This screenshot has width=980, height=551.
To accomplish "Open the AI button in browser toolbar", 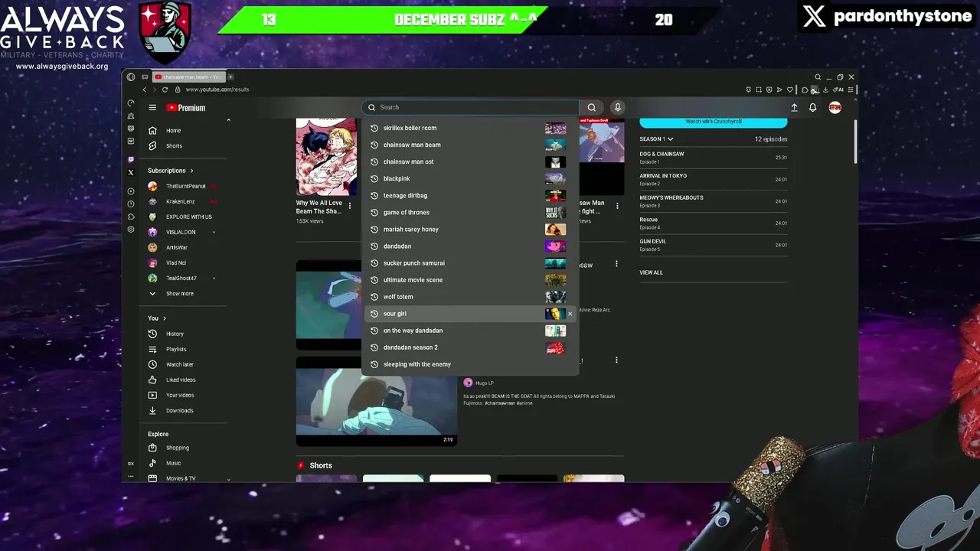I will [x=838, y=90].
